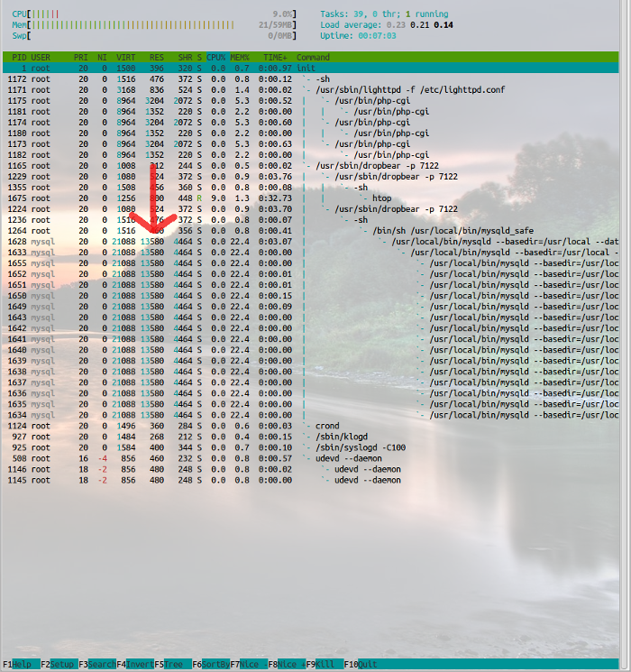This screenshot has width=631, height=672.
Task: Click F1 Help in the bottom bar
Action: click(20, 665)
